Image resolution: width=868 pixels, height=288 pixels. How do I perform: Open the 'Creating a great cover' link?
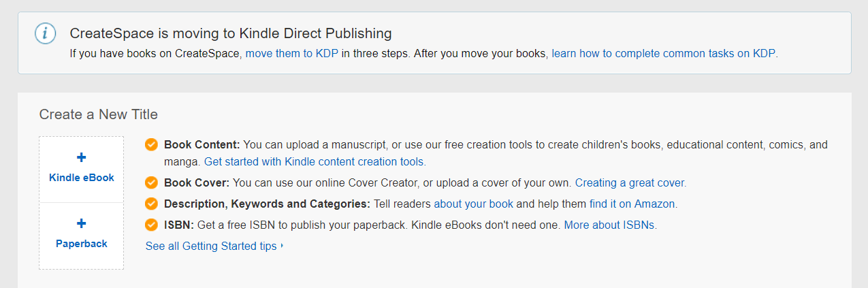coord(630,183)
